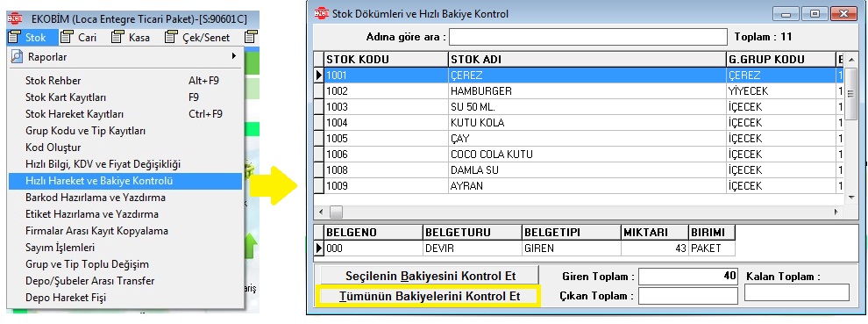Viewport: 868px width, 324px height.
Task: Focus the Adına göre ara search field
Action: point(588,37)
